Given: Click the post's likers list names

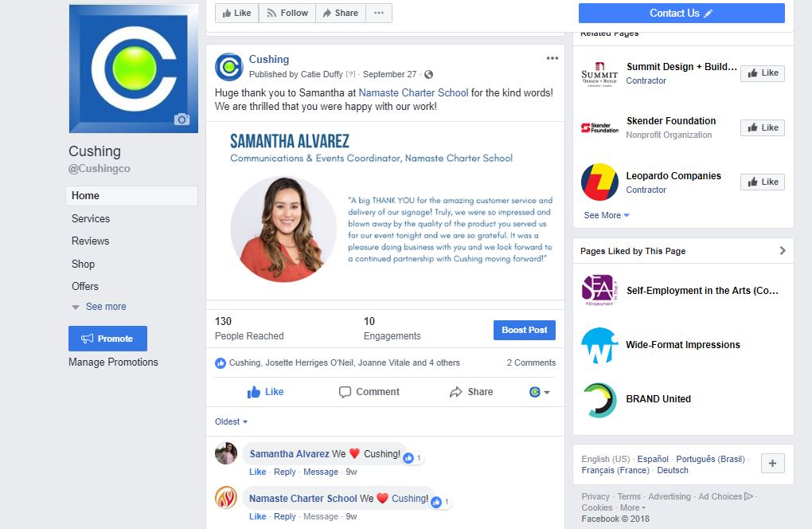Looking at the screenshot, I should [345, 363].
